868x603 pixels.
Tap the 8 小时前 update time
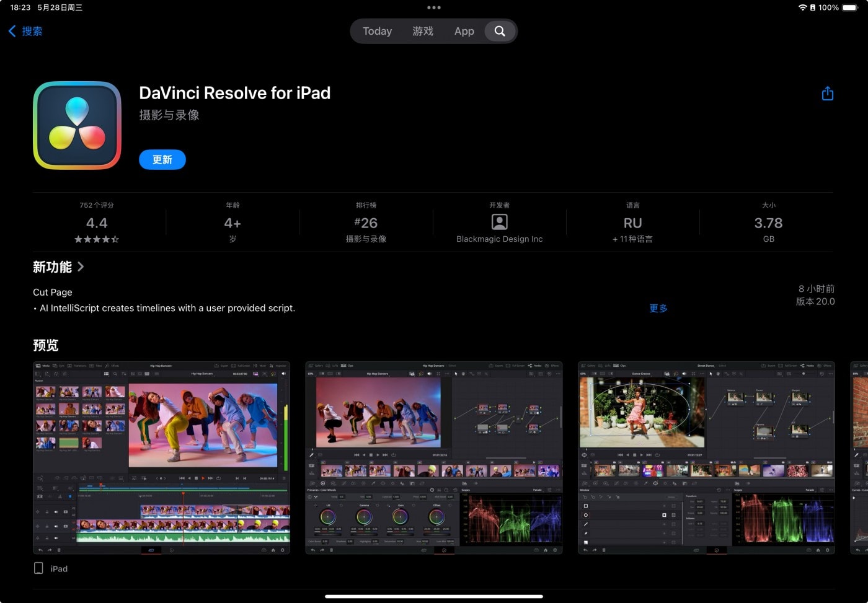[817, 289]
